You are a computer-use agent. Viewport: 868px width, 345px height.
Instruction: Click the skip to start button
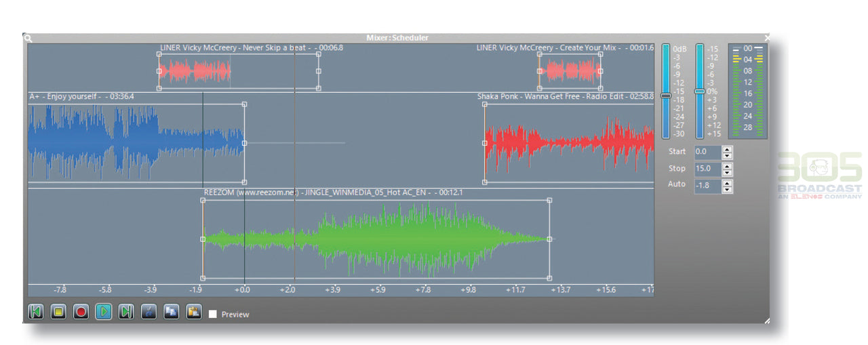pyautogui.click(x=36, y=312)
